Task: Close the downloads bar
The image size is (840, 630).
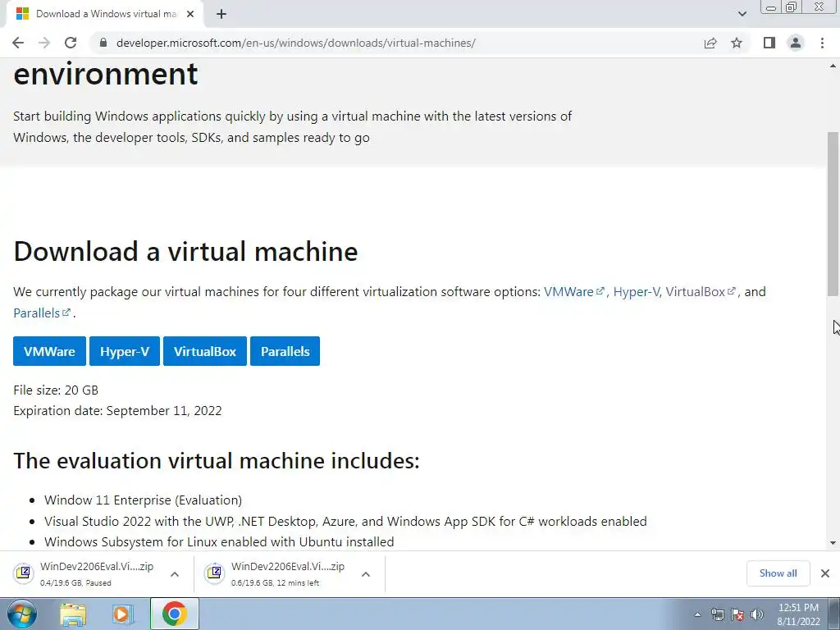Action: point(825,573)
